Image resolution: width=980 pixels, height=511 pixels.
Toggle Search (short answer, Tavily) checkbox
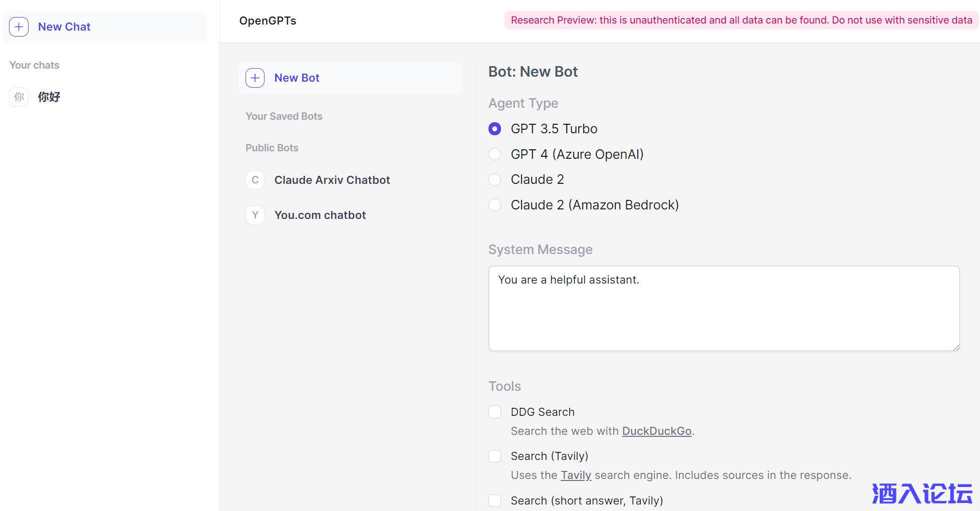pos(495,500)
